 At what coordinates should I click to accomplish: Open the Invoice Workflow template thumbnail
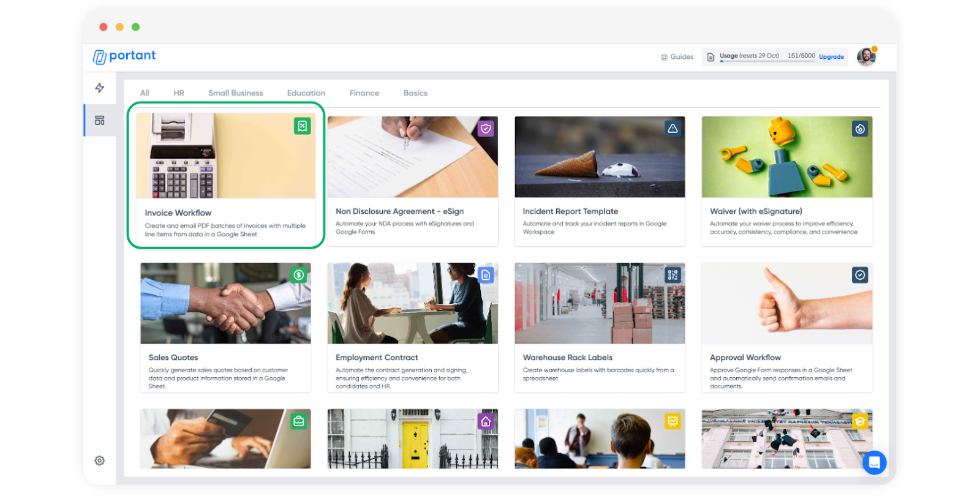(x=225, y=156)
